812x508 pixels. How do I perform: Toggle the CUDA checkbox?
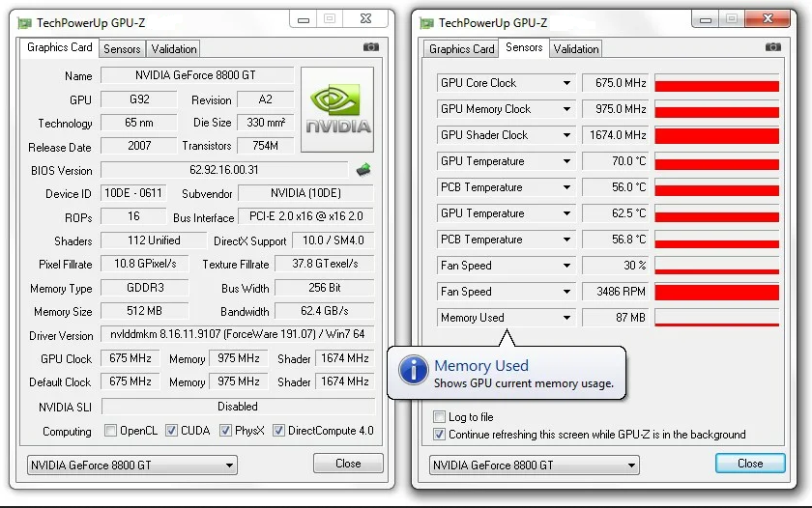(171, 431)
